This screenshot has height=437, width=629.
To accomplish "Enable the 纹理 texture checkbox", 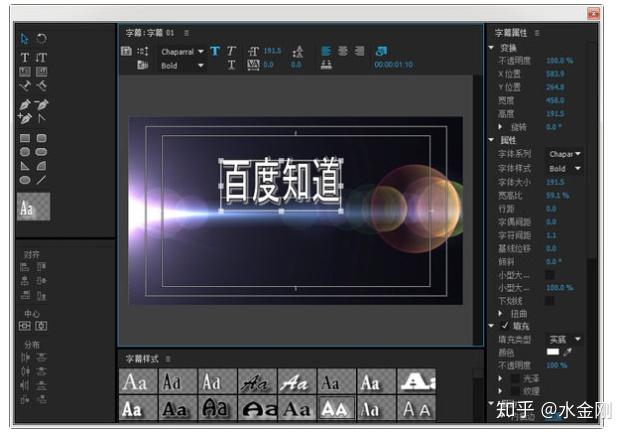I will [x=515, y=391].
